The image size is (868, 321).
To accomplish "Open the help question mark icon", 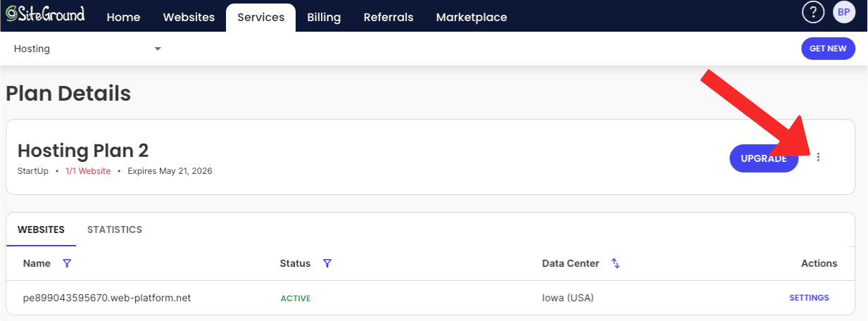I will click(813, 12).
